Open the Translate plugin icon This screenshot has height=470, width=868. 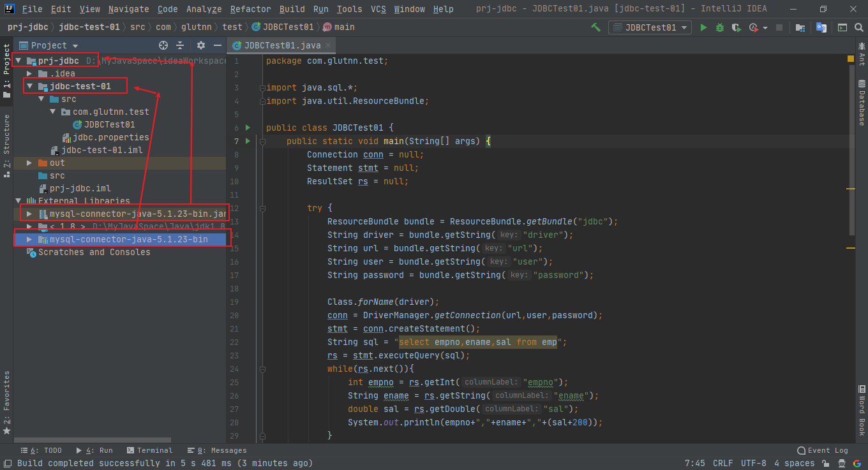pos(821,27)
